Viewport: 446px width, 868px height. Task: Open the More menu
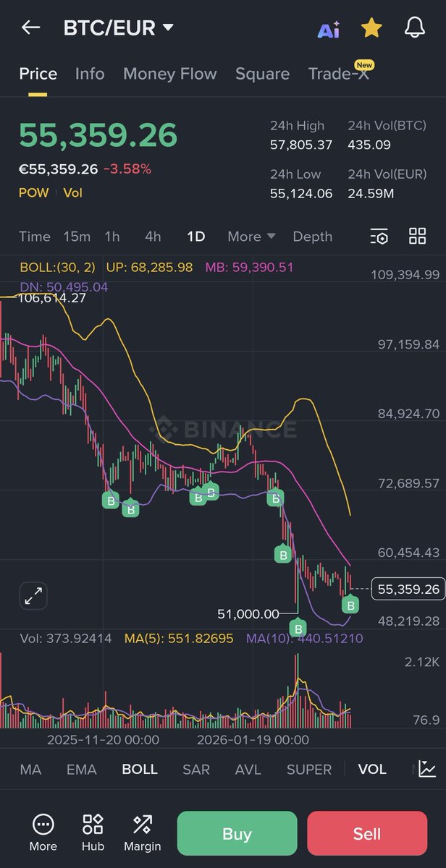(43, 833)
